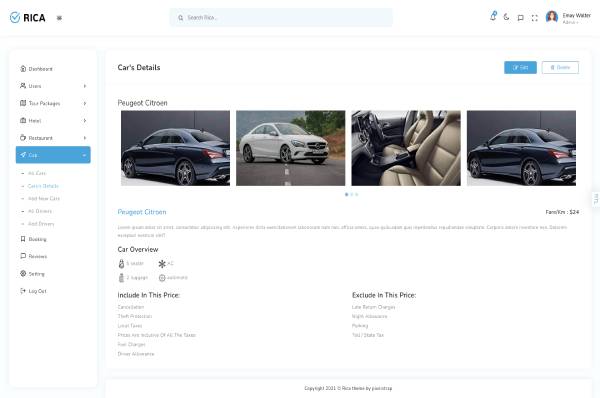The width and height of the screenshot is (600, 398).
Task: Click the Dashboard home icon
Action: pos(23,69)
